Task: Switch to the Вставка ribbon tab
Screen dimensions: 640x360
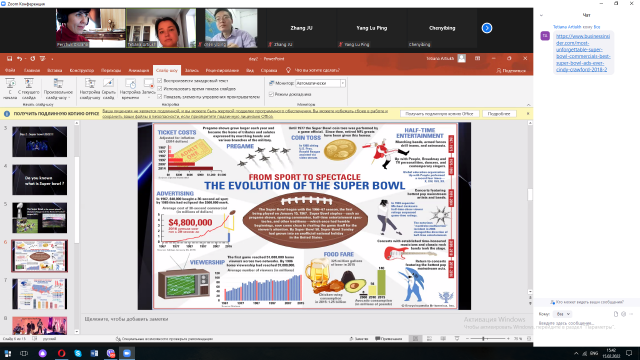Action: tap(55, 71)
